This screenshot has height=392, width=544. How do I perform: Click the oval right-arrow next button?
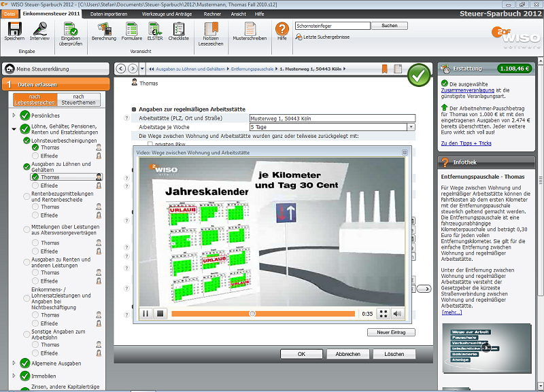pyautogui.click(x=424, y=289)
